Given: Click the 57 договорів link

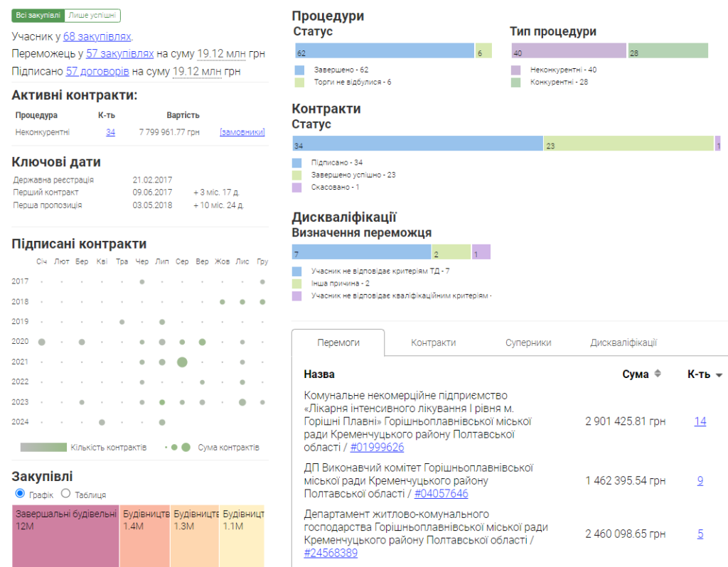Looking at the screenshot, I should [x=97, y=71].
